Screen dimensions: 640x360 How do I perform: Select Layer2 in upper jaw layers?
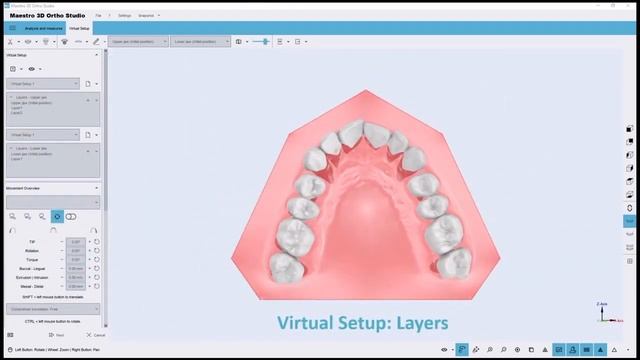[17, 113]
